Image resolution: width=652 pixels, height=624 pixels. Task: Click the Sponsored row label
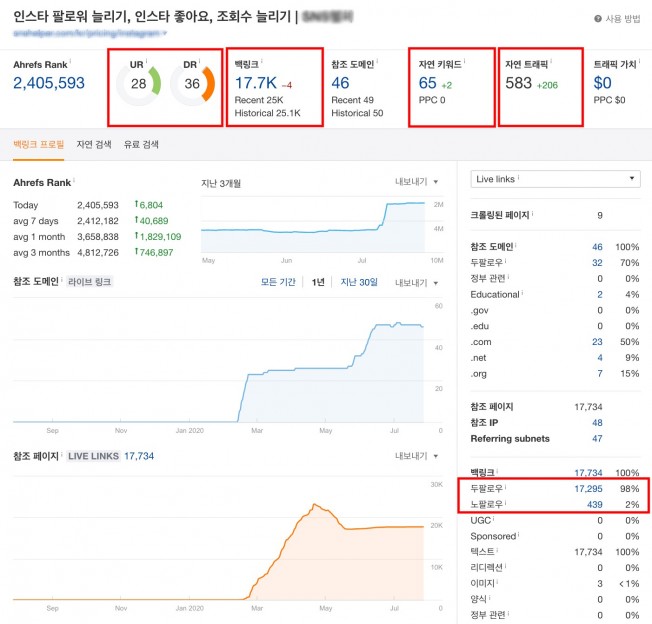coord(493,536)
